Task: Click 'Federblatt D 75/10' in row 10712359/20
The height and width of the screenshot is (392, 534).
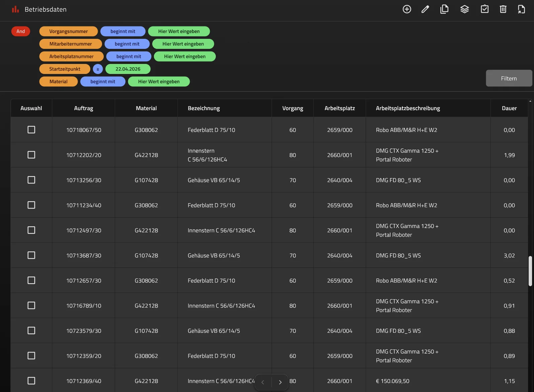Action: [x=211, y=356]
